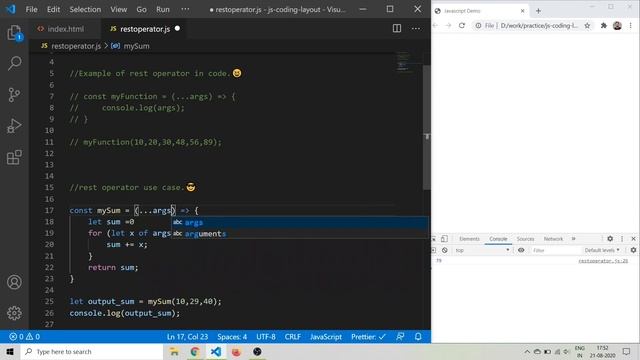
Task: Close the DevTools panel
Action: click(633, 239)
